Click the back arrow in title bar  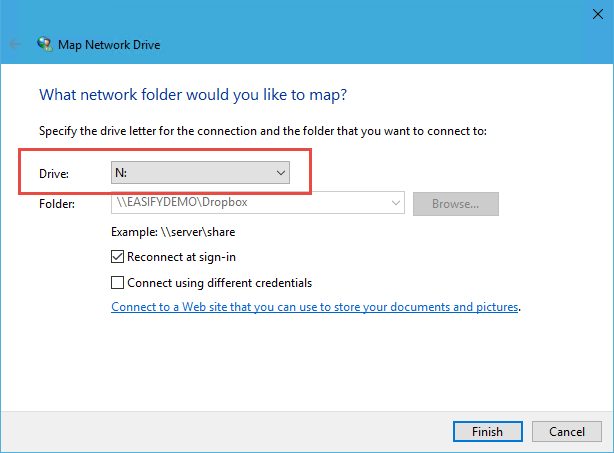(16, 45)
